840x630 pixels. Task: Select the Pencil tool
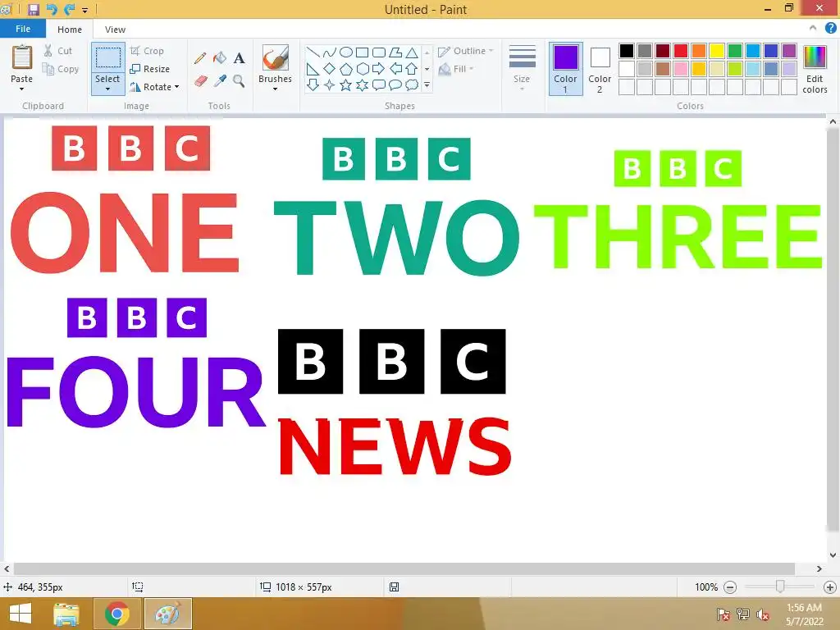(200, 58)
